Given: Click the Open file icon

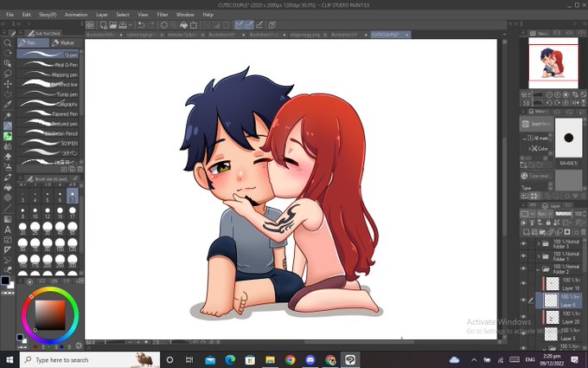Looking at the screenshot, I should coord(113,25).
